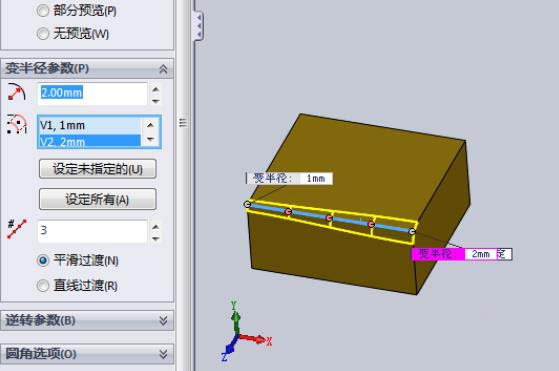The width and height of the screenshot is (559, 371).
Task: Click the panel collapse arrows tab
Action: (x=198, y=25)
